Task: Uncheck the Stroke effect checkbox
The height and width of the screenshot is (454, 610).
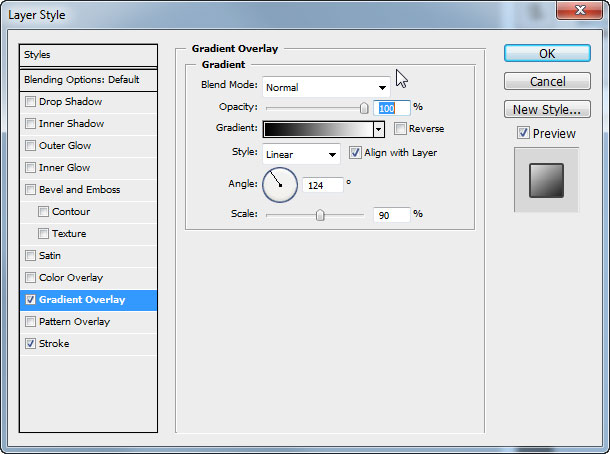Action: (x=31, y=344)
